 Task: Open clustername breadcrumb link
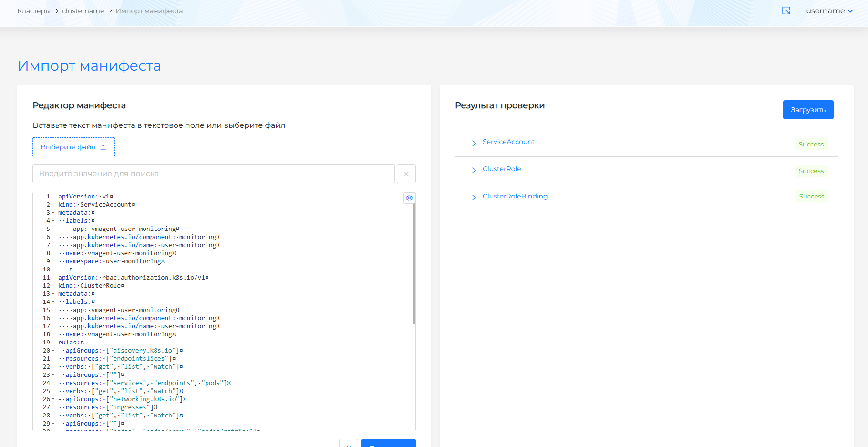[83, 11]
